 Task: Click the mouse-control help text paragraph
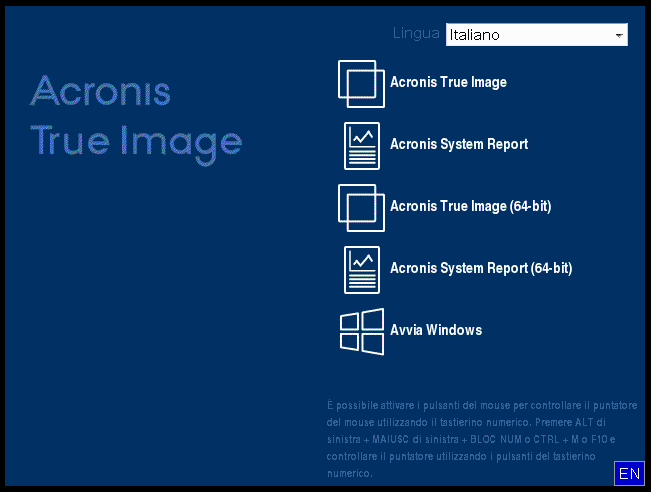482,438
